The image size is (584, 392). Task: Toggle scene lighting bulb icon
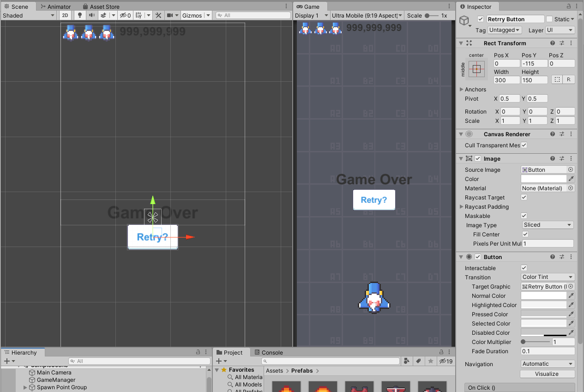click(x=79, y=15)
